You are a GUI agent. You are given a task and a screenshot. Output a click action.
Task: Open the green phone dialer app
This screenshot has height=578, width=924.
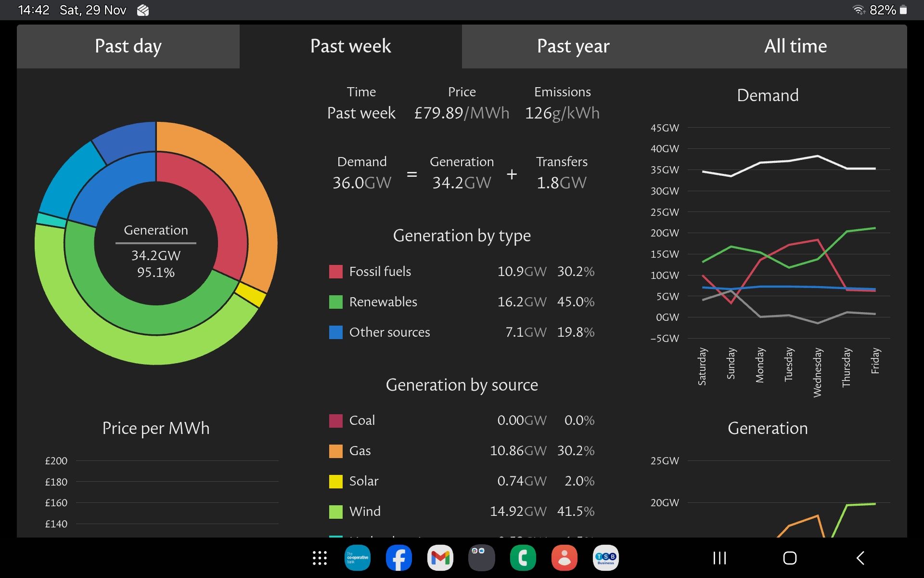pyautogui.click(x=523, y=558)
